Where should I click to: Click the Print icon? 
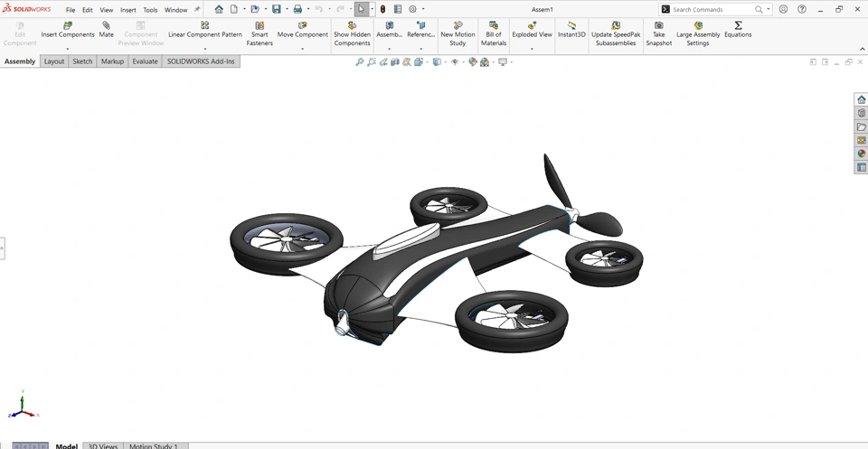[297, 9]
